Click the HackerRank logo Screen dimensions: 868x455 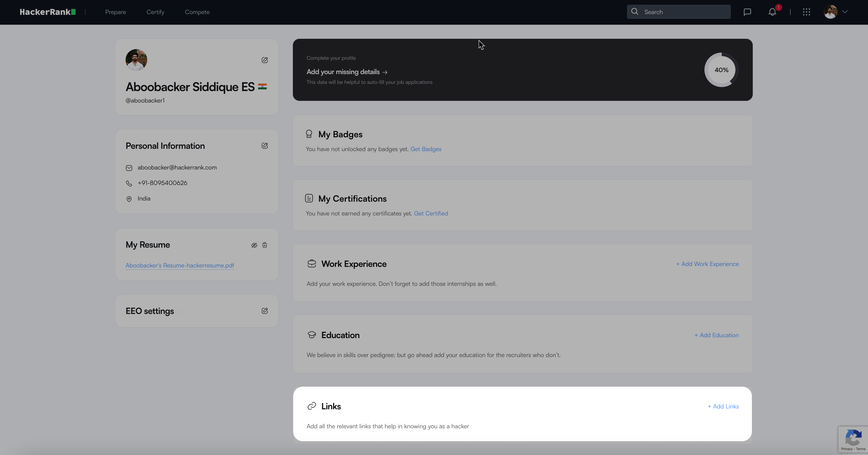tap(47, 12)
